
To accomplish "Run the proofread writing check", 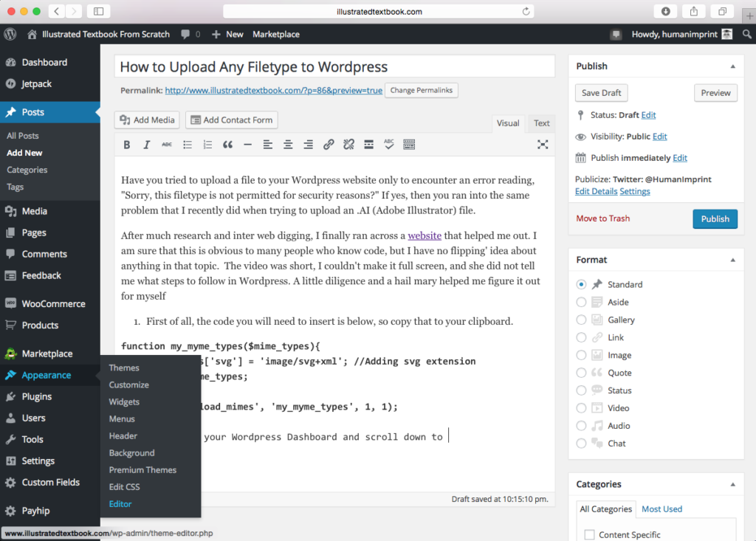I will point(389,144).
